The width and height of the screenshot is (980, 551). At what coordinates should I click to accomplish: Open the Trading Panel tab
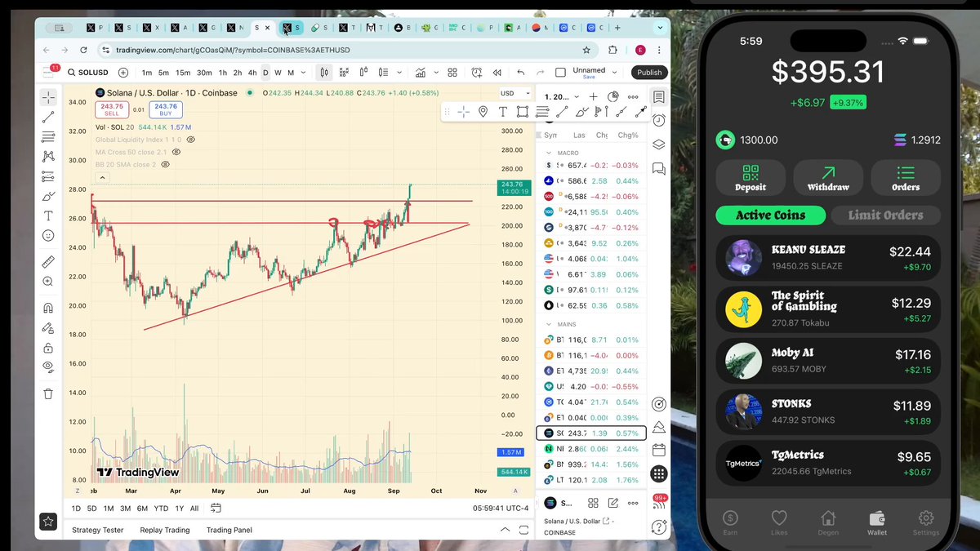(x=229, y=530)
